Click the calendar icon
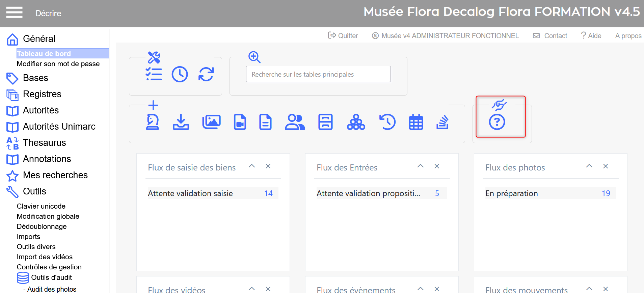 click(416, 122)
